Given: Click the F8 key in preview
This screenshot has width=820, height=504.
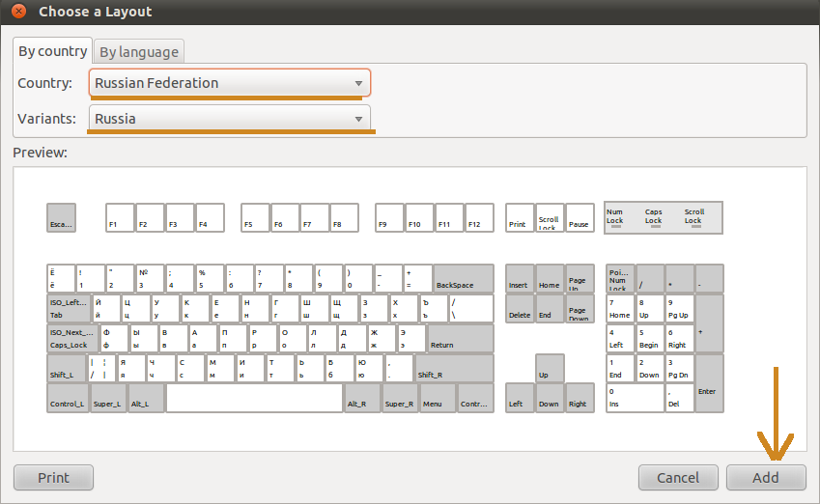Looking at the screenshot, I should click(x=345, y=217).
